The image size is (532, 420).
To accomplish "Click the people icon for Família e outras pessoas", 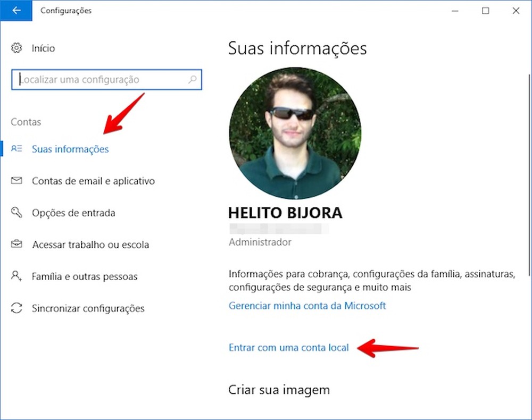I will coord(16,276).
